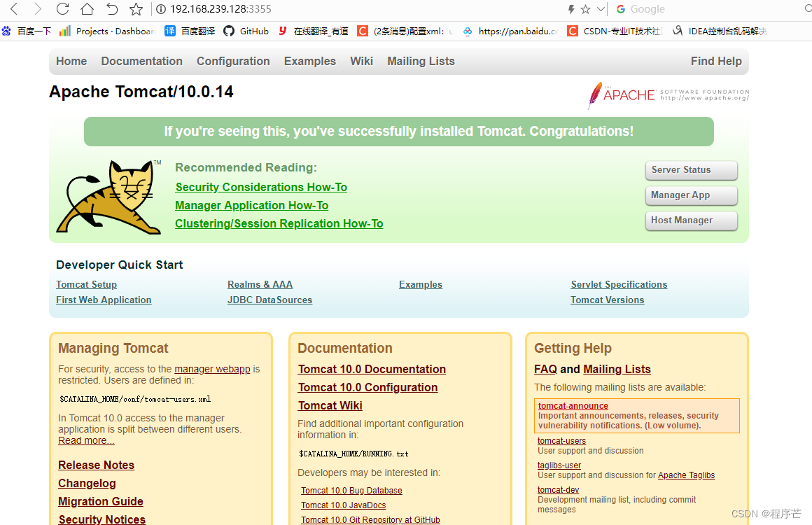Open the Release Notes link
The height and width of the screenshot is (525, 812).
97,465
